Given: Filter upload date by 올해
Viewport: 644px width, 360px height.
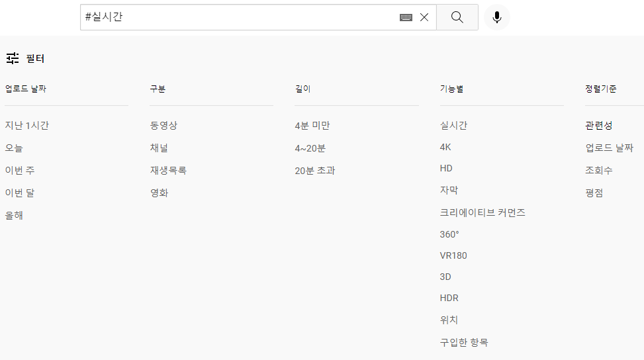Looking at the screenshot, I should click(x=14, y=216).
